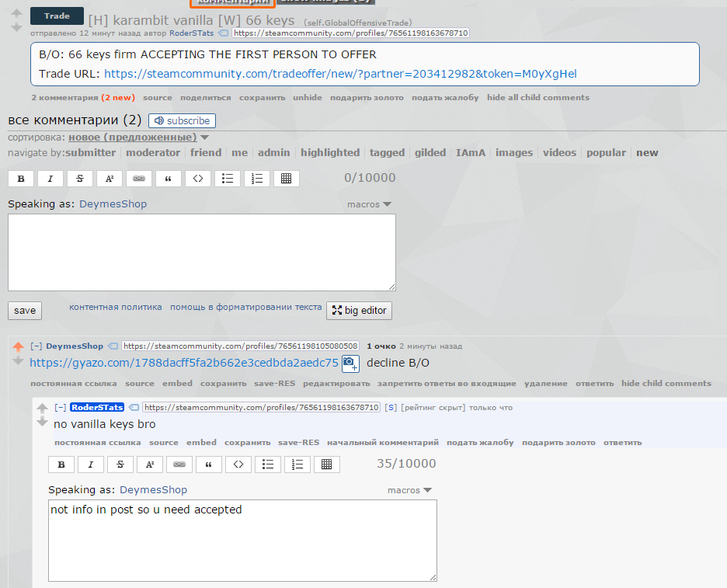Collapse DeymesShop's comment with [–]
727x588 pixels.
click(37, 346)
